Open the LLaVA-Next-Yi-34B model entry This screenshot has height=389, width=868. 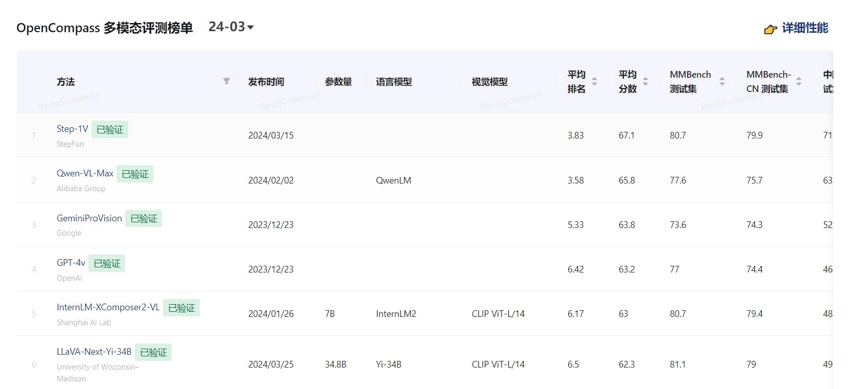click(94, 352)
